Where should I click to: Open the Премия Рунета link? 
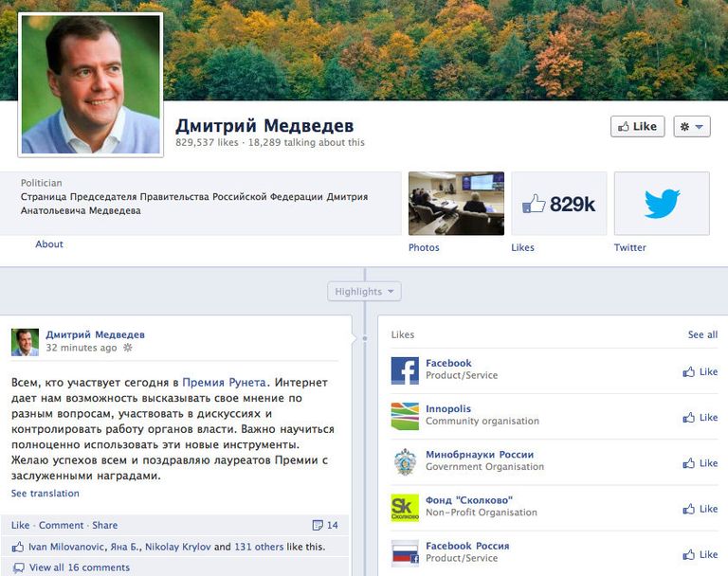[x=225, y=383]
